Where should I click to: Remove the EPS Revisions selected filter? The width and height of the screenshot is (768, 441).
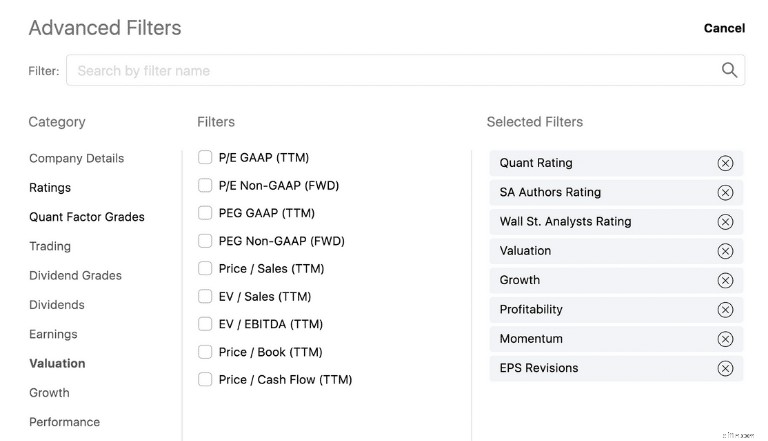(725, 368)
